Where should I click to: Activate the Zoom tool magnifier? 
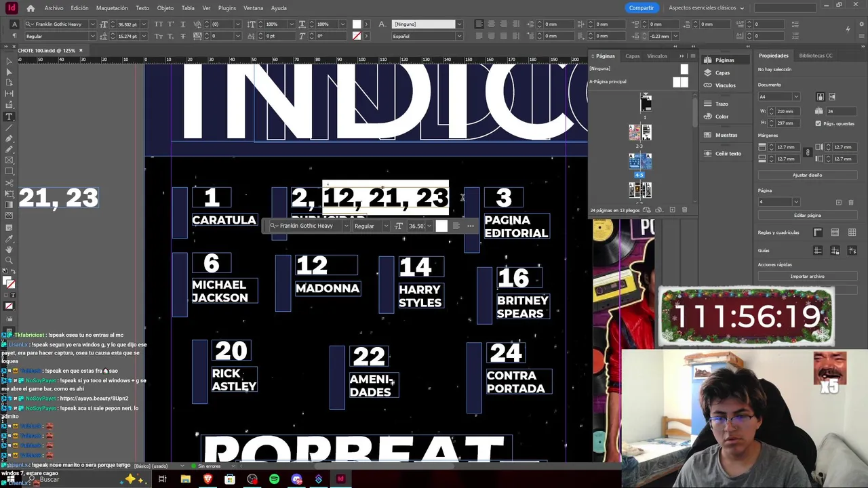coord(9,260)
